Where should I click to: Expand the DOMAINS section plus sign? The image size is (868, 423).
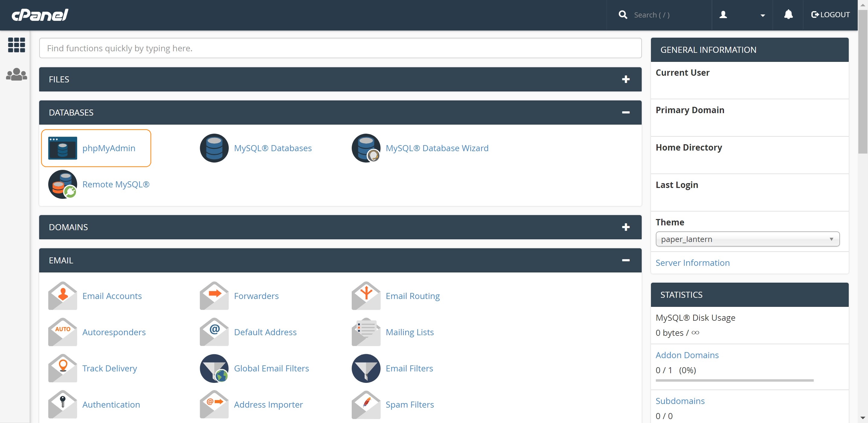click(626, 227)
